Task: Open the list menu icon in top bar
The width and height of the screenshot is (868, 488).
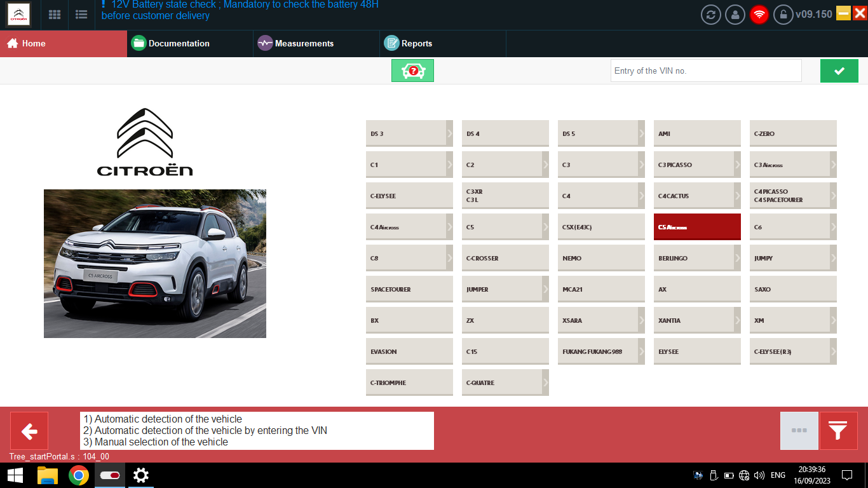Action: click(x=81, y=14)
